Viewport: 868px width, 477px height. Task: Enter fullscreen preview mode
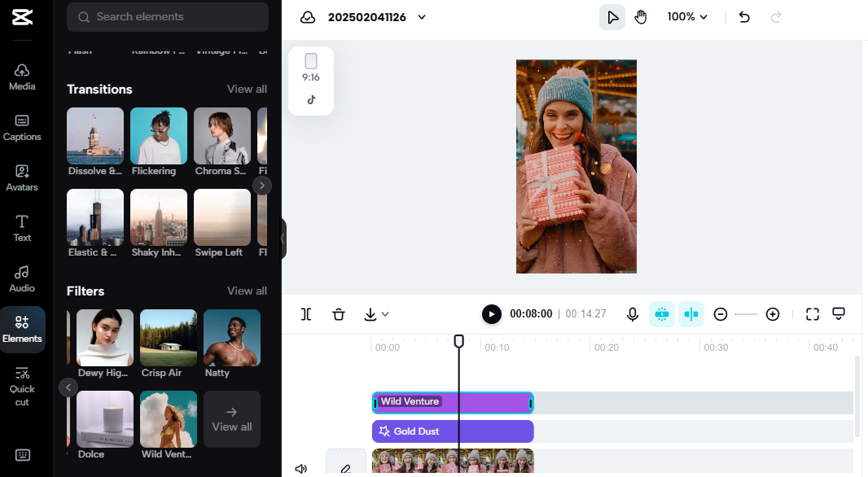click(x=812, y=314)
